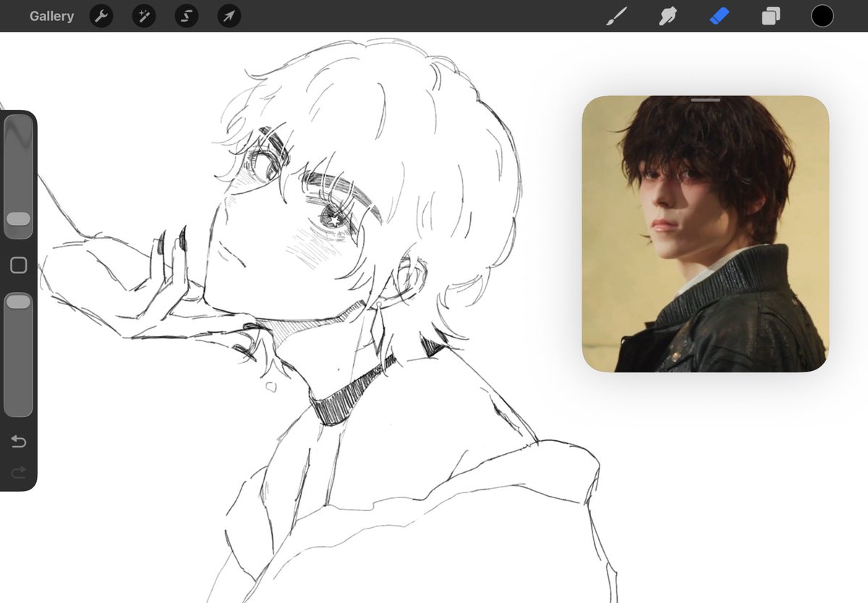Viewport: 868px width, 603px height.
Task: Open the Adjustments magic wand menu
Action: tap(144, 16)
